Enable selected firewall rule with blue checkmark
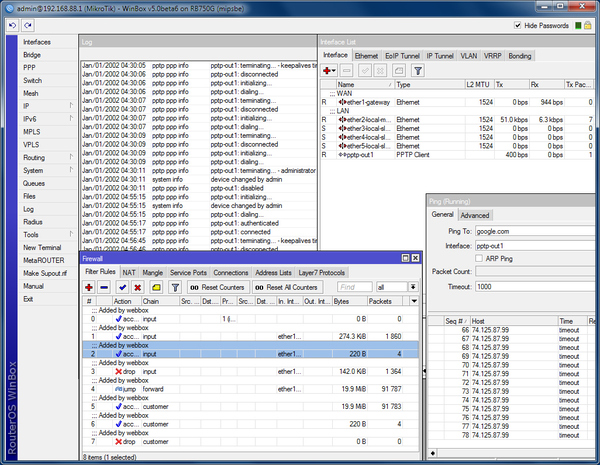This screenshot has width=600, height=465. pos(122,286)
